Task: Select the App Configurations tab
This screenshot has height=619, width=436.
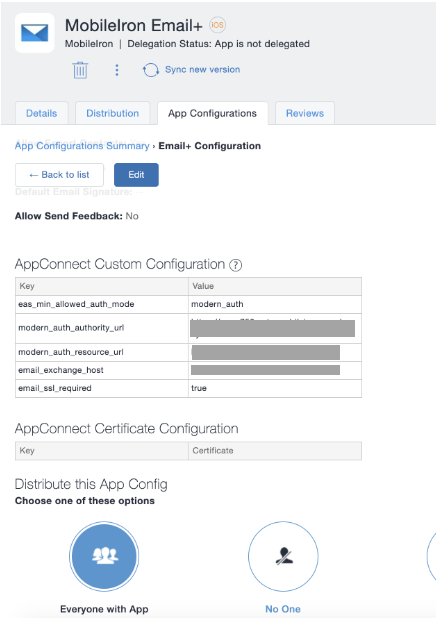Action: pyautogui.click(x=212, y=113)
